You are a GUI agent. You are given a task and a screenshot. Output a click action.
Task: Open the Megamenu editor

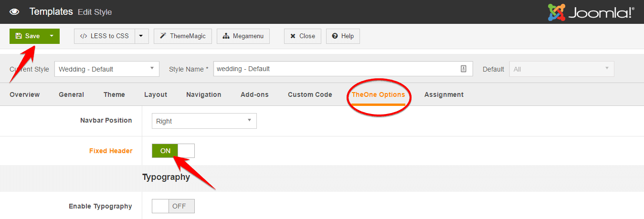[243, 36]
